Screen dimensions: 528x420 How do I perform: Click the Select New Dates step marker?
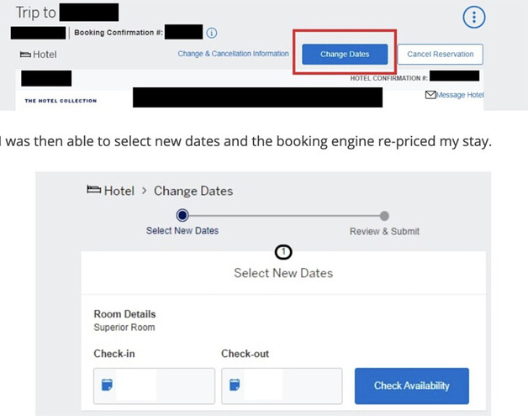pyautogui.click(x=182, y=215)
